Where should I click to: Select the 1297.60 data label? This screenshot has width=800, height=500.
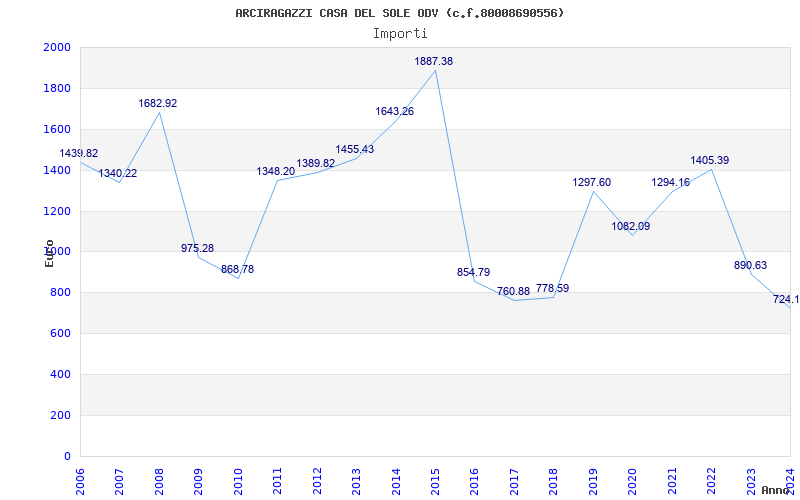click(x=591, y=183)
